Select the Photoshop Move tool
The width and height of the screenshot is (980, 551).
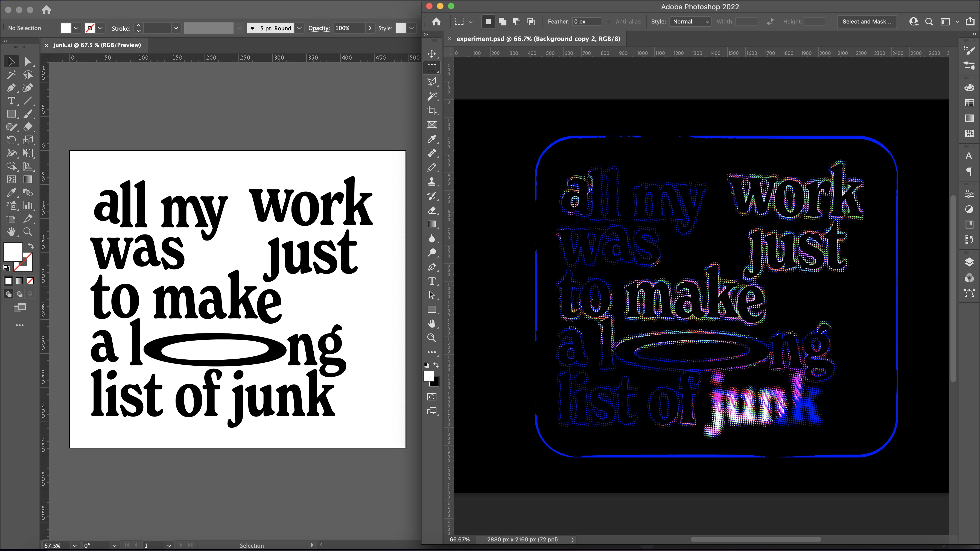[x=432, y=54]
